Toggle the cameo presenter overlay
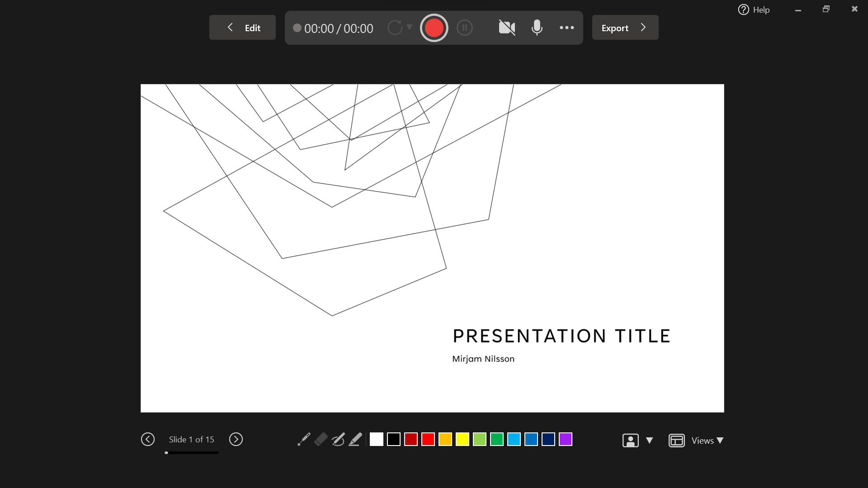The height and width of the screenshot is (488, 868). [x=630, y=440]
